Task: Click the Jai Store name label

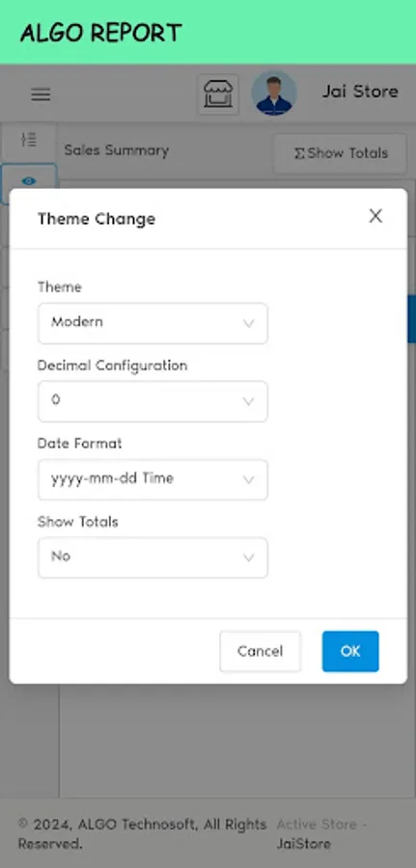Action: click(x=360, y=92)
